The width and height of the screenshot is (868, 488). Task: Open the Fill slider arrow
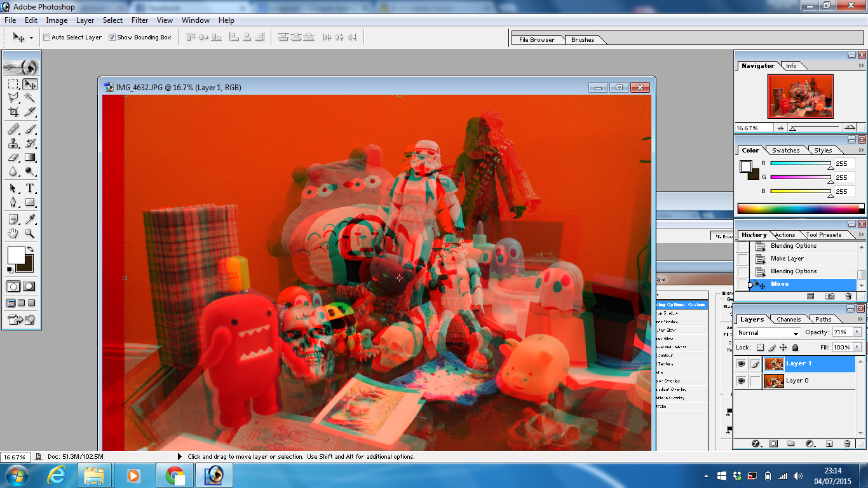857,348
